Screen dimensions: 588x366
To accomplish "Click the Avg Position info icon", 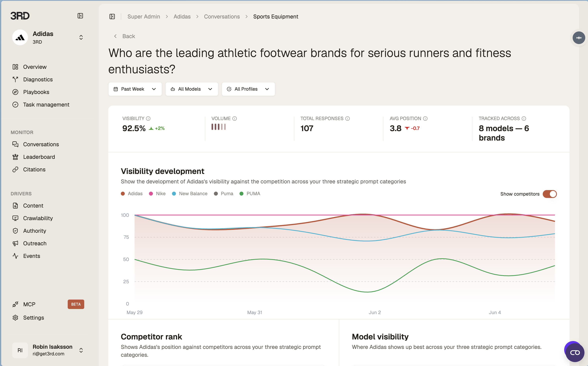I will (x=425, y=118).
